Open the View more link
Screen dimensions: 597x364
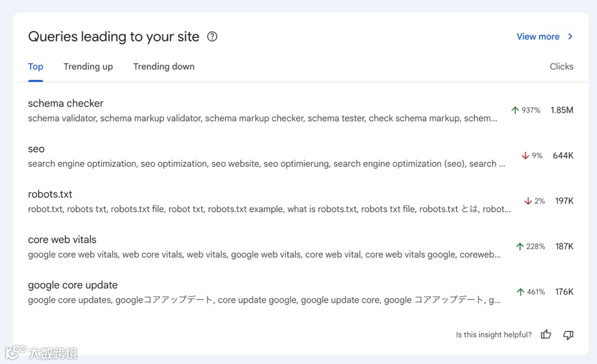tap(538, 37)
